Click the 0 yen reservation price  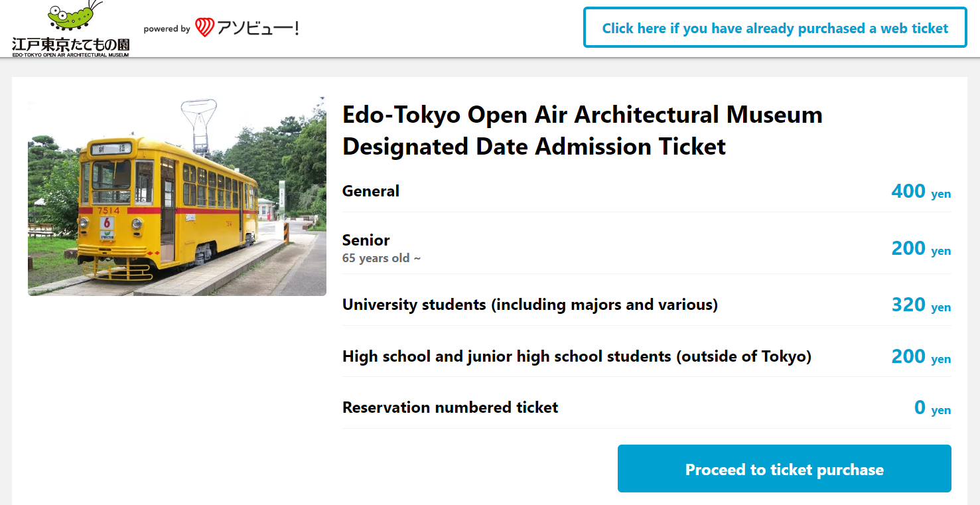pyautogui.click(x=932, y=407)
